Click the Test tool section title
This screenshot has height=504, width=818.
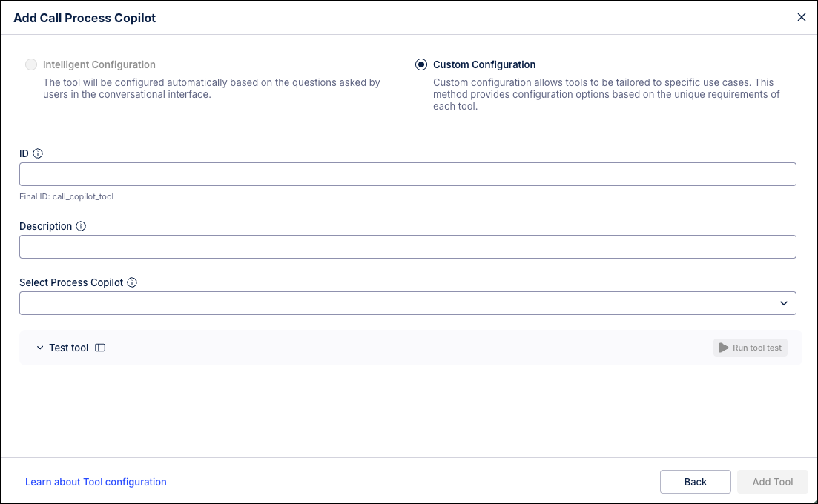click(x=69, y=348)
